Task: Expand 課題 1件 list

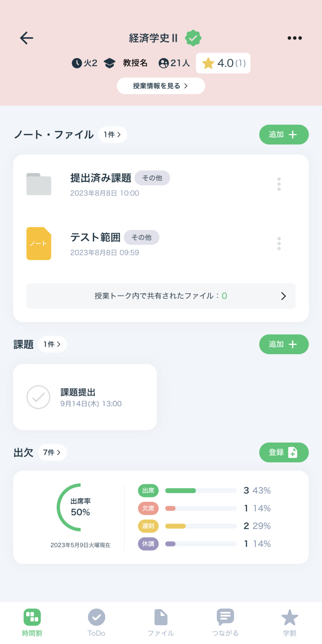Action: [52, 344]
